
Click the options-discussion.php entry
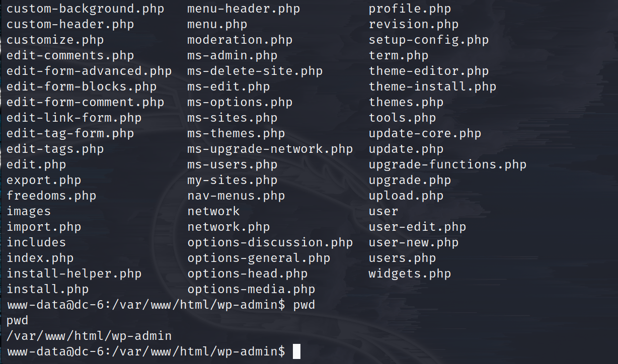270,243
